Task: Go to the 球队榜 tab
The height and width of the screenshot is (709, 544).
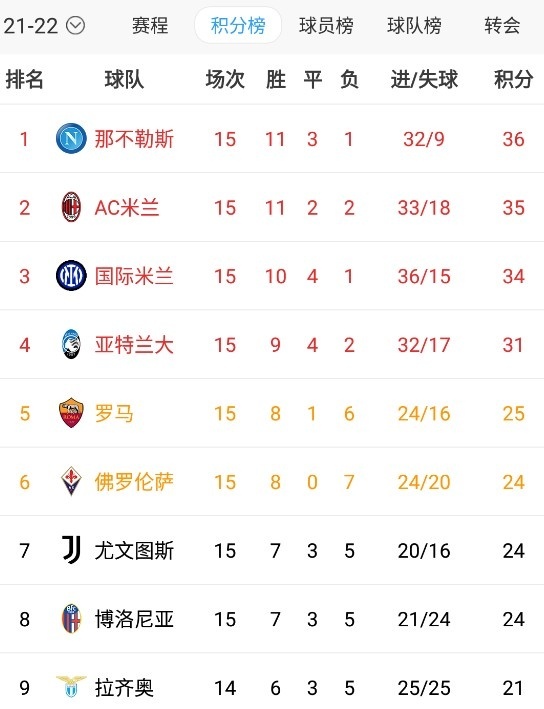Action: coord(414,25)
